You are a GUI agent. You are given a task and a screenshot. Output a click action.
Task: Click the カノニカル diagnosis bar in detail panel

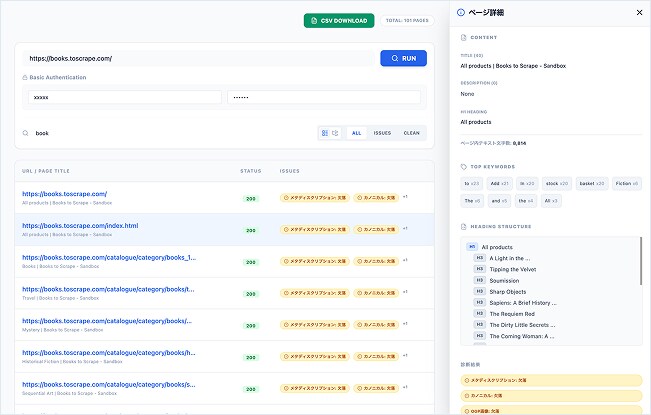click(x=551, y=395)
